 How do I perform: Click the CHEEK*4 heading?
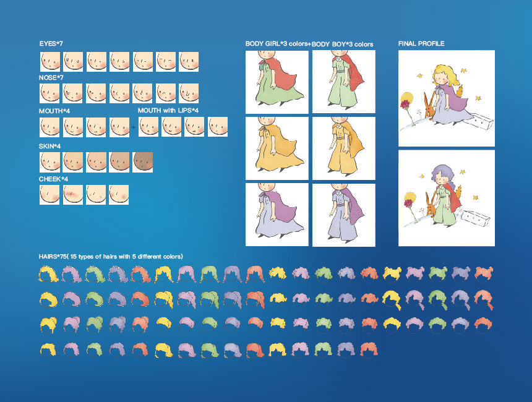(53, 179)
